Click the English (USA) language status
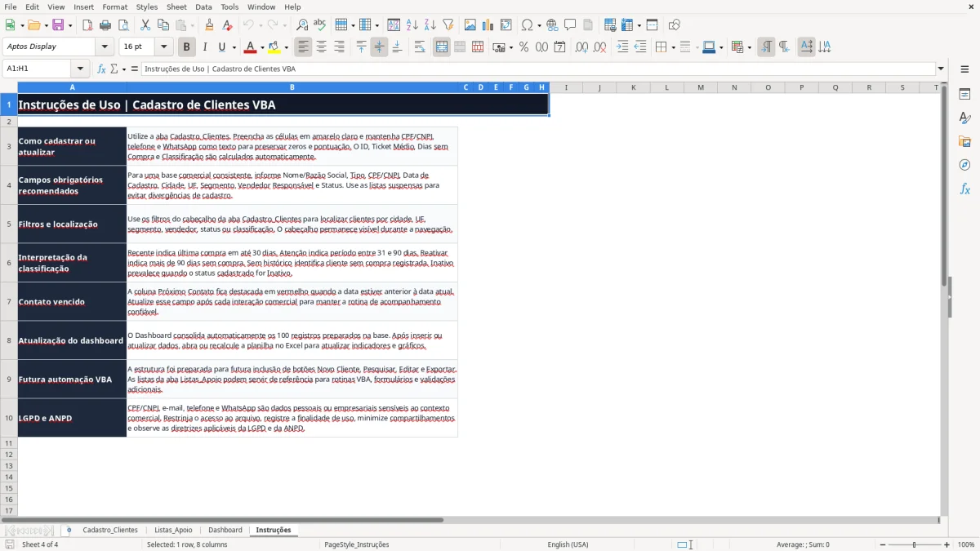The height and width of the screenshot is (551, 980). (x=568, y=544)
